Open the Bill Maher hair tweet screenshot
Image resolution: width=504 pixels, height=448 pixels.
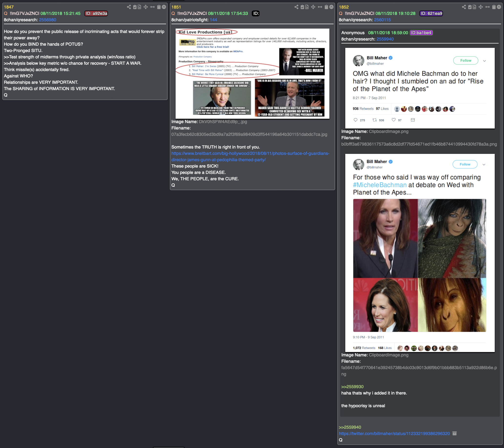tap(420, 88)
